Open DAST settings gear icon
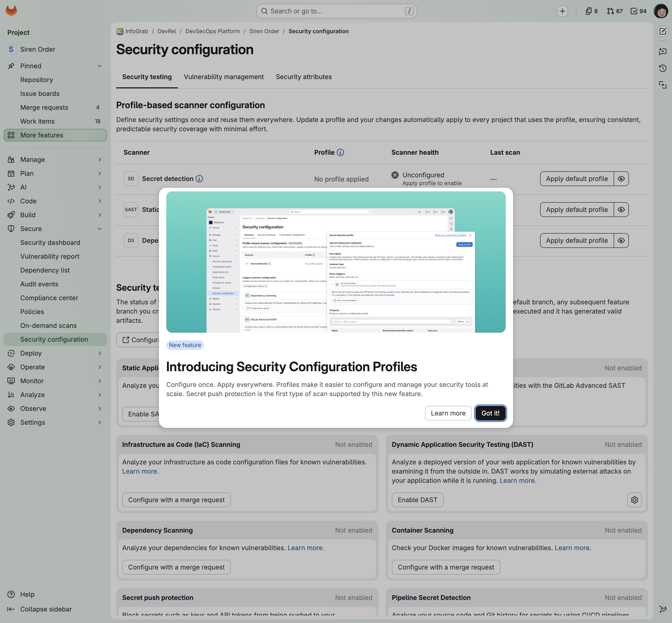Image resolution: width=672 pixels, height=623 pixels. (634, 500)
